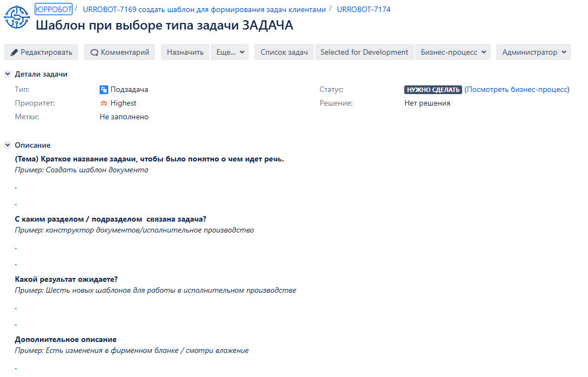Expand the Администратор dropdown menu
Viewport: 588px width, 377px height.
click(533, 52)
